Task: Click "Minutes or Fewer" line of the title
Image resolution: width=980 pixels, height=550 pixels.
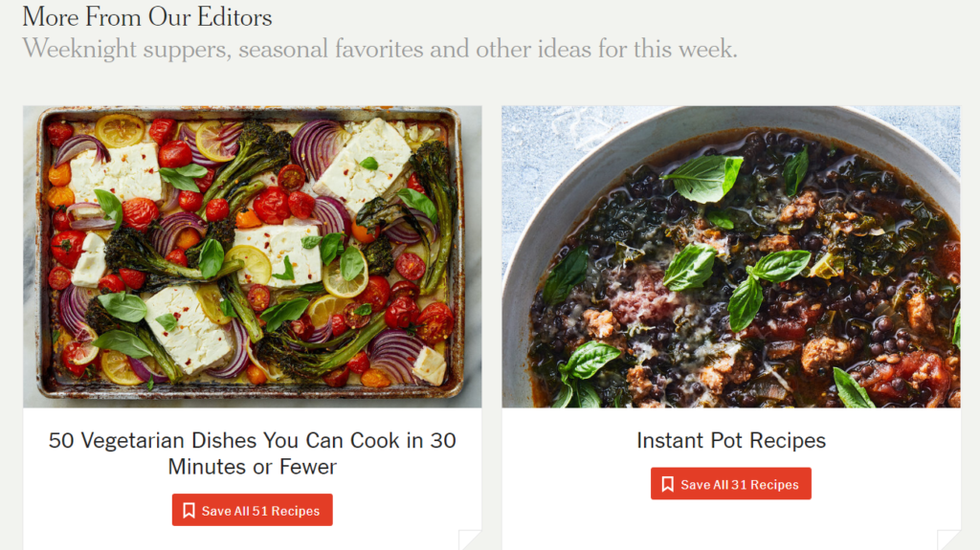Action: [x=253, y=467]
